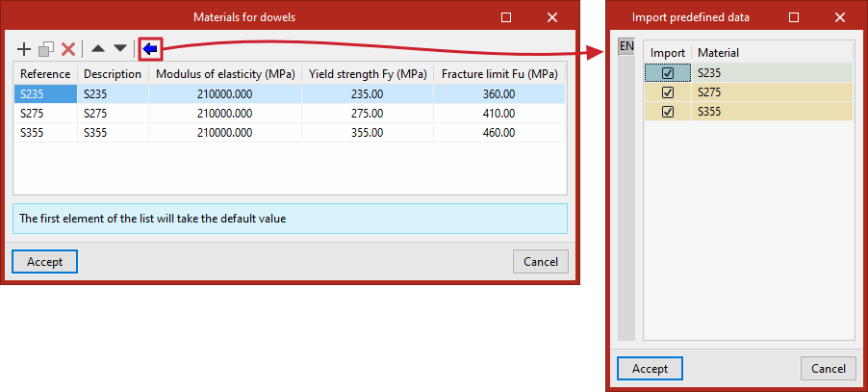Click the Fracture limit Fu (MPa) header
Viewport: 868px width, 392px height.
(499, 73)
